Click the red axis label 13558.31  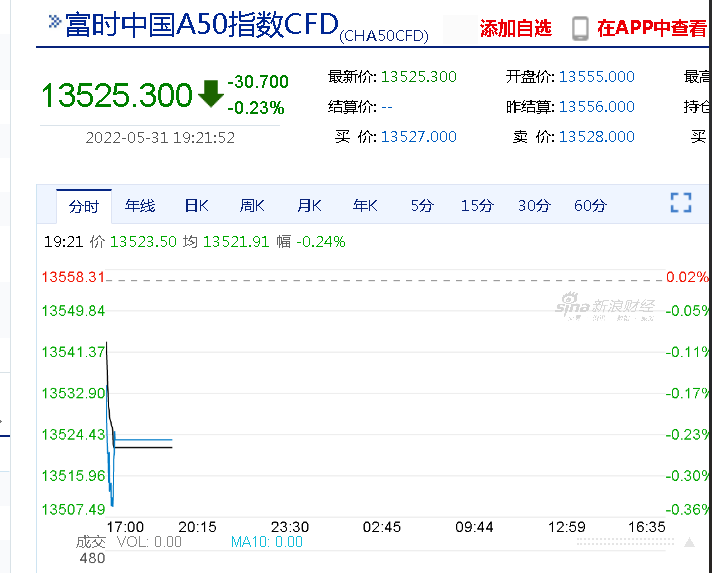[73, 277]
